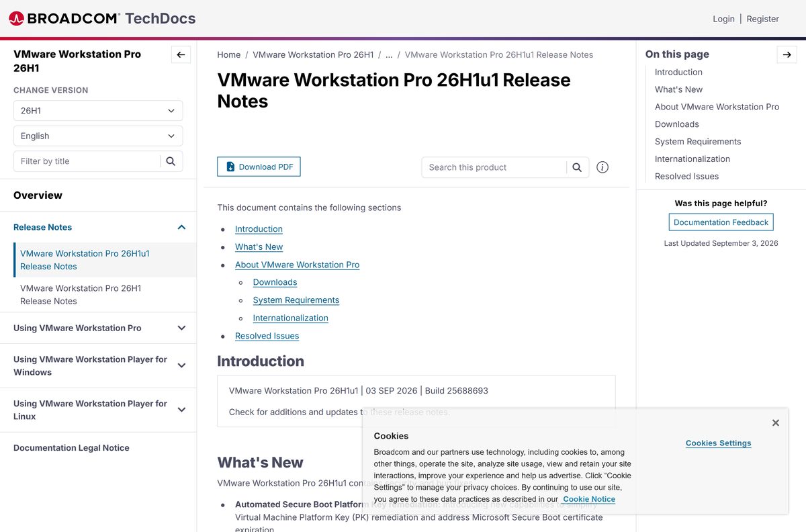Select Resolved Issues in On this page panel

(686, 177)
